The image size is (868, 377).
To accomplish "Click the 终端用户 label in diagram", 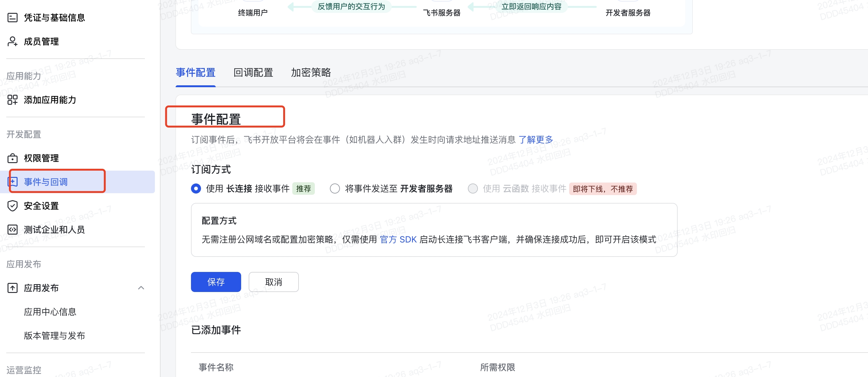I will (253, 13).
